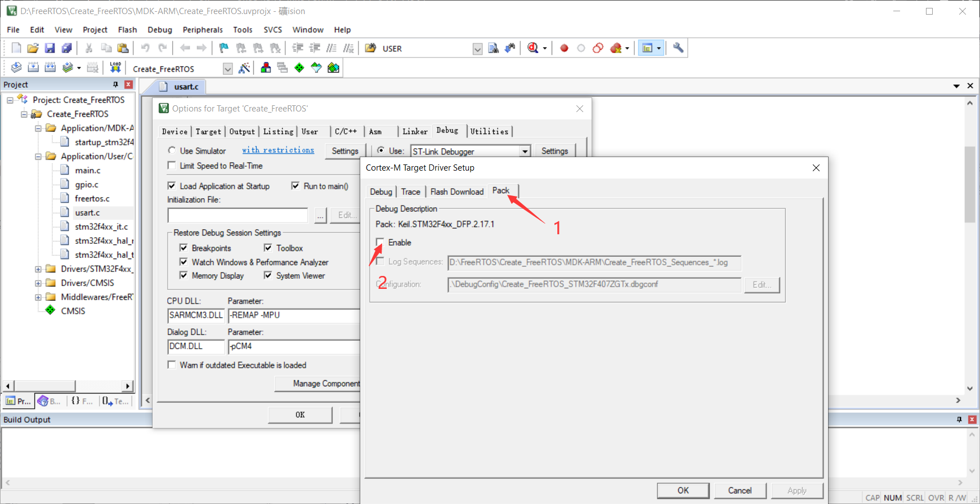Screen dimensions: 980x504
Task: Click the with restrictions link
Action: point(278,150)
